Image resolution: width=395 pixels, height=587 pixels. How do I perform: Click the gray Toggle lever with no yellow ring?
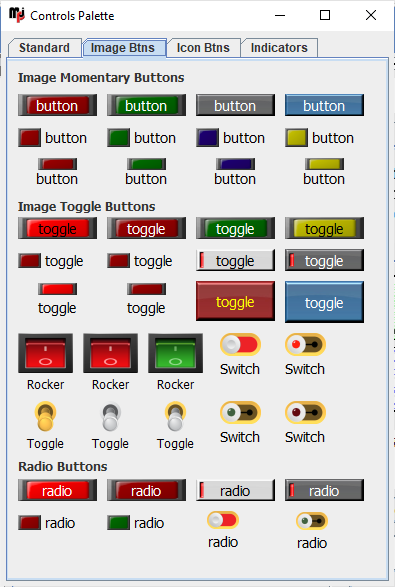coord(110,416)
